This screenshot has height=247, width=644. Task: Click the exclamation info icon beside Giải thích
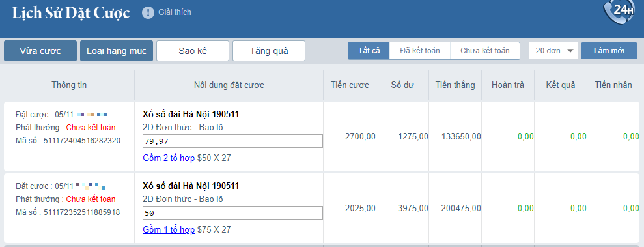click(x=148, y=13)
